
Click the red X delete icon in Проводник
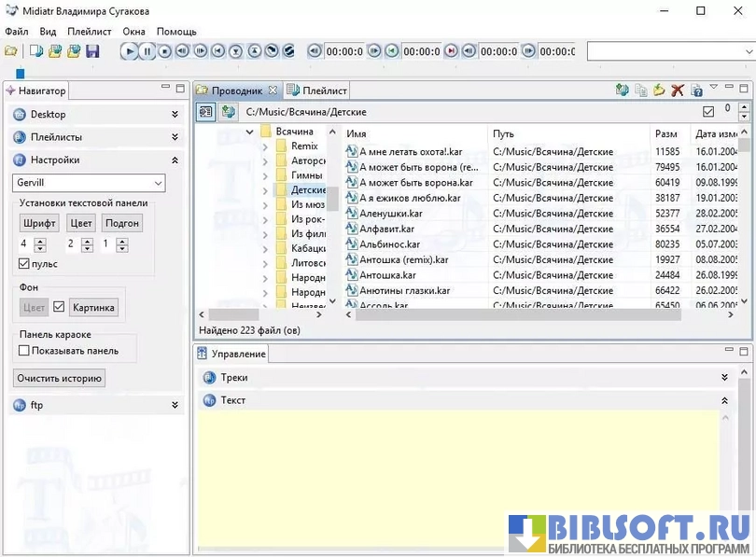(x=678, y=91)
